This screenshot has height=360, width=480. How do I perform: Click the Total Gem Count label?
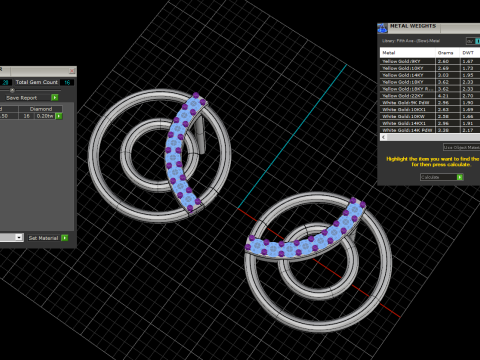click(37, 82)
